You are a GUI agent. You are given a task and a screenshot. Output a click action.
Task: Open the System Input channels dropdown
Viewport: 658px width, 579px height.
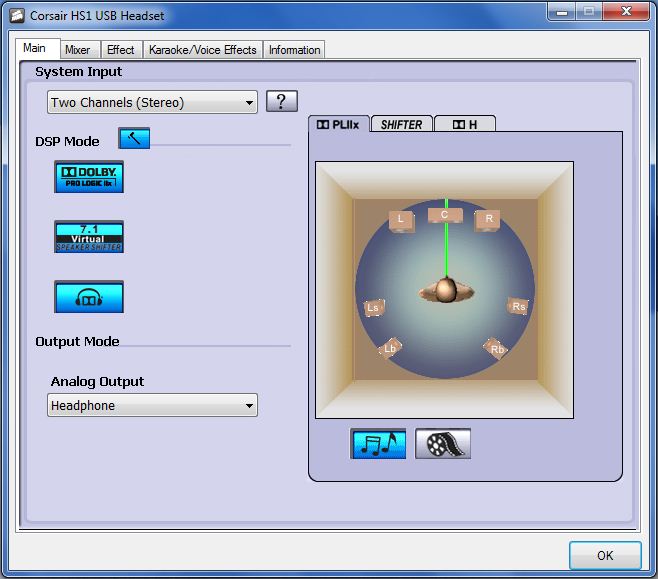[x=152, y=102]
